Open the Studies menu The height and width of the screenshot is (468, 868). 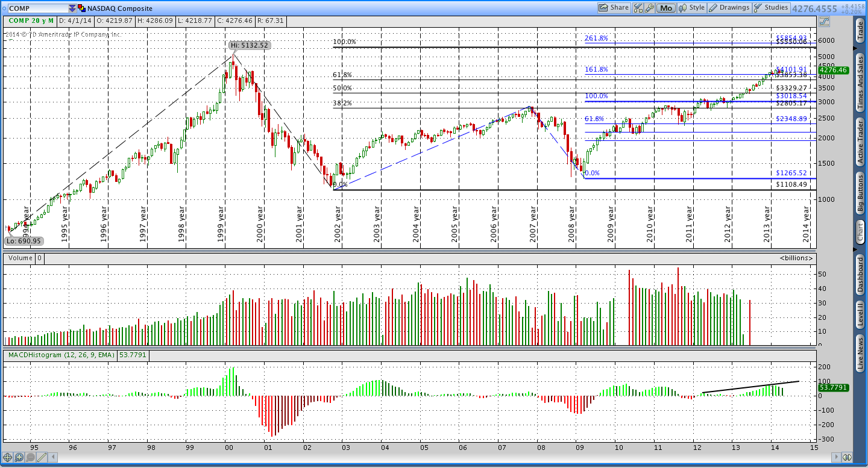pyautogui.click(x=771, y=8)
